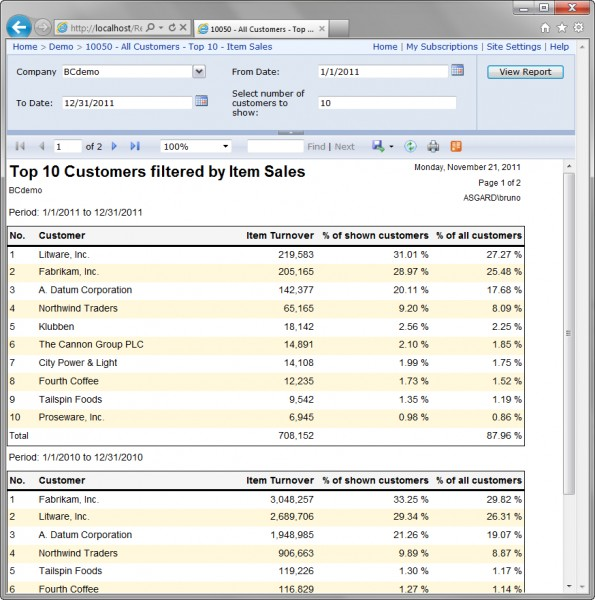Click the browser address bar URL

(106, 28)
